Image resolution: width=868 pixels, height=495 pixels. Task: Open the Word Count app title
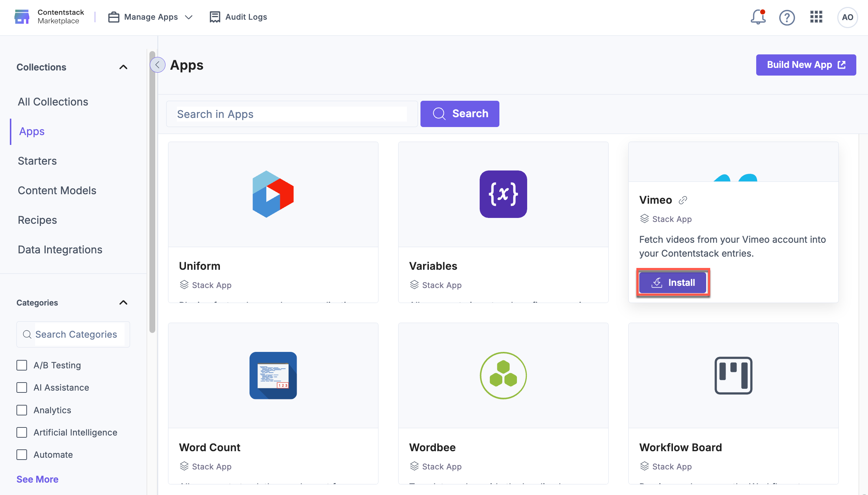pos(210,448)
